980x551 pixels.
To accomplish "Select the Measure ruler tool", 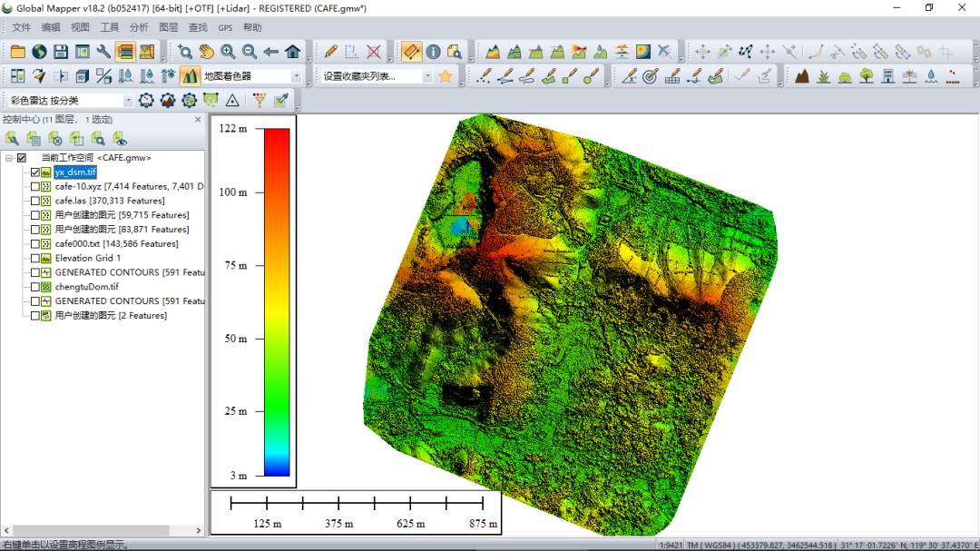I will 411,52.
